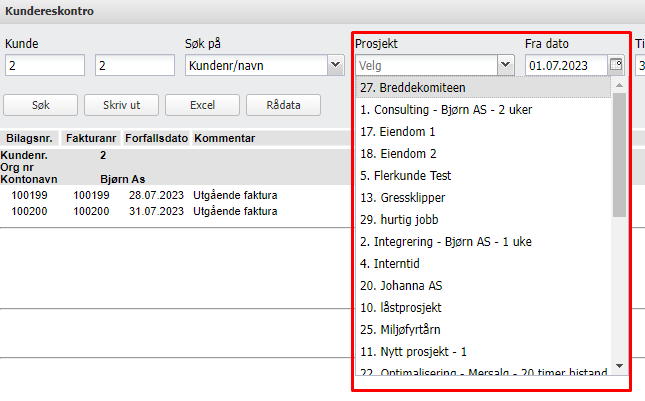Open invoice row 100199
The image size is (645, 401).
tap(26, 197)
